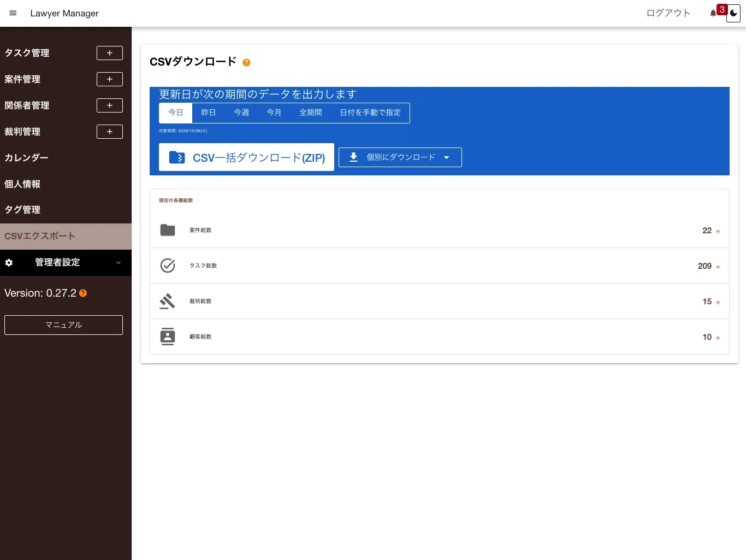Select the 今週 period option
The image size is (746, 560).
coord(241,113)
